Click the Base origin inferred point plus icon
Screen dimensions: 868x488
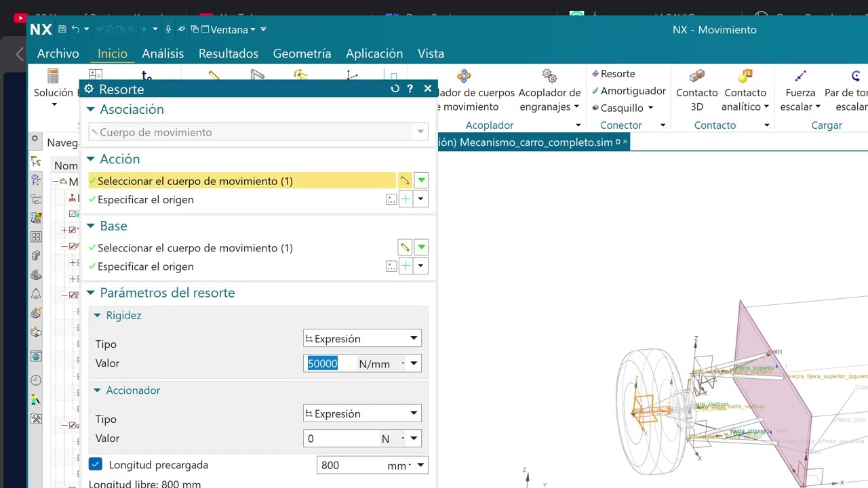pyautogui.click(x=406, y=266)
